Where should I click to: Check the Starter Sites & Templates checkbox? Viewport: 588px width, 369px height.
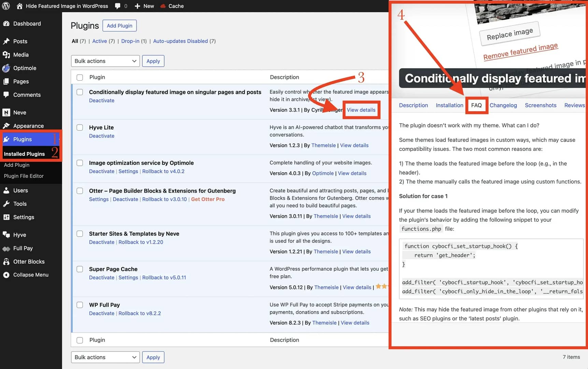[x=80, y=234]
